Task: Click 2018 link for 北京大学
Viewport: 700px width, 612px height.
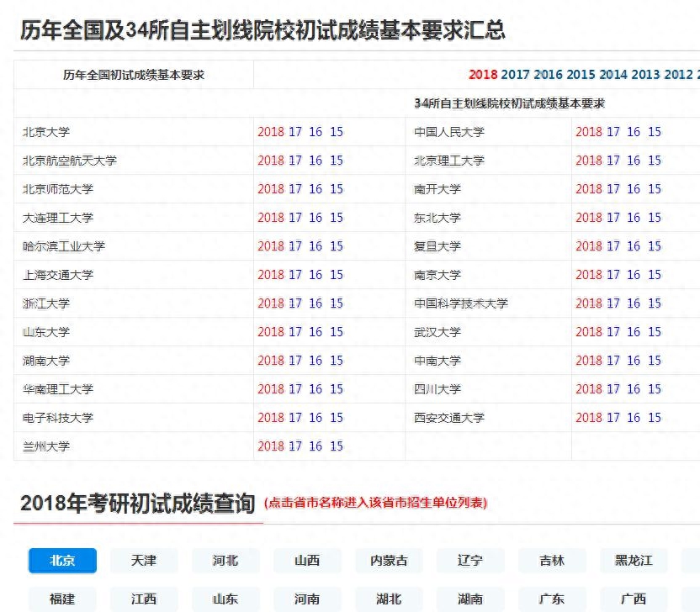Action: (271, 132)
